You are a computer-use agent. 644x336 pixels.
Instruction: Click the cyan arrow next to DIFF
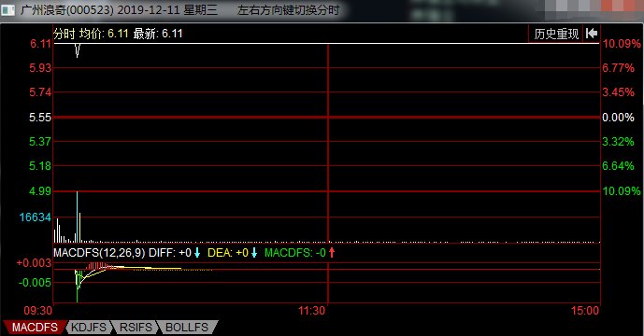click(x=197, y=253)
